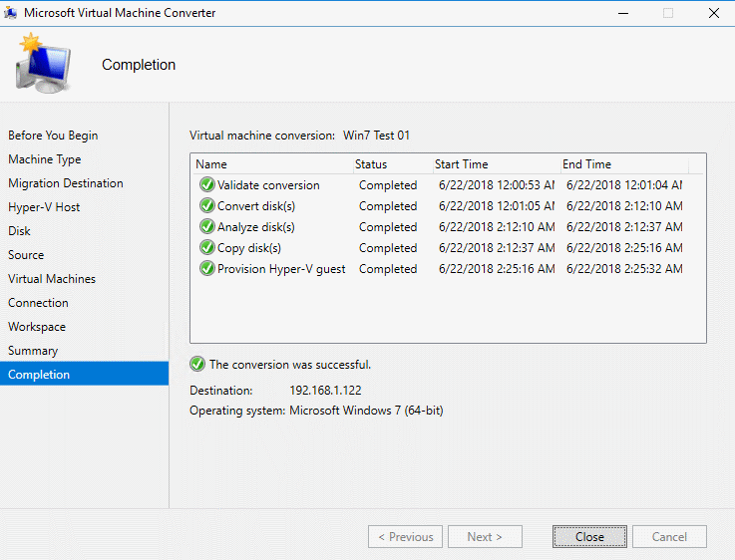Select the highlighted Completion step
735x560 pixels.
(85, 374)
